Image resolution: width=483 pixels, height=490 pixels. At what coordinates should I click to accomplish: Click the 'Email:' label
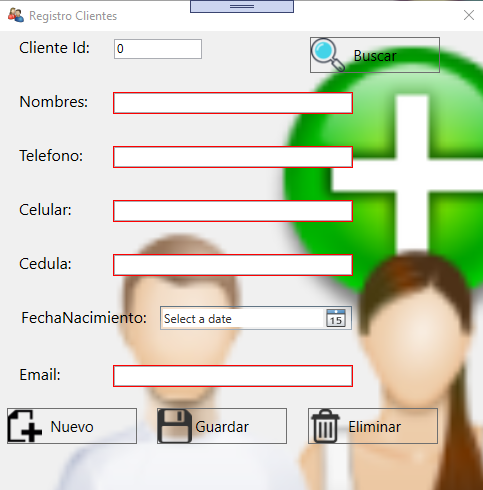pos(40,375)
